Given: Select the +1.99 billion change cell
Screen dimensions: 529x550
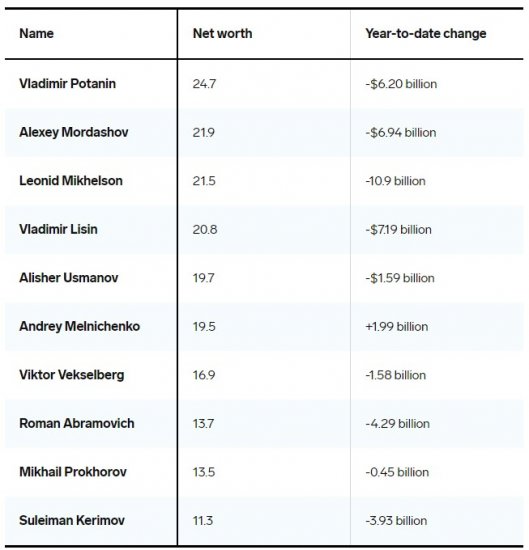Looking at the screenshot, I should (396, 327).
